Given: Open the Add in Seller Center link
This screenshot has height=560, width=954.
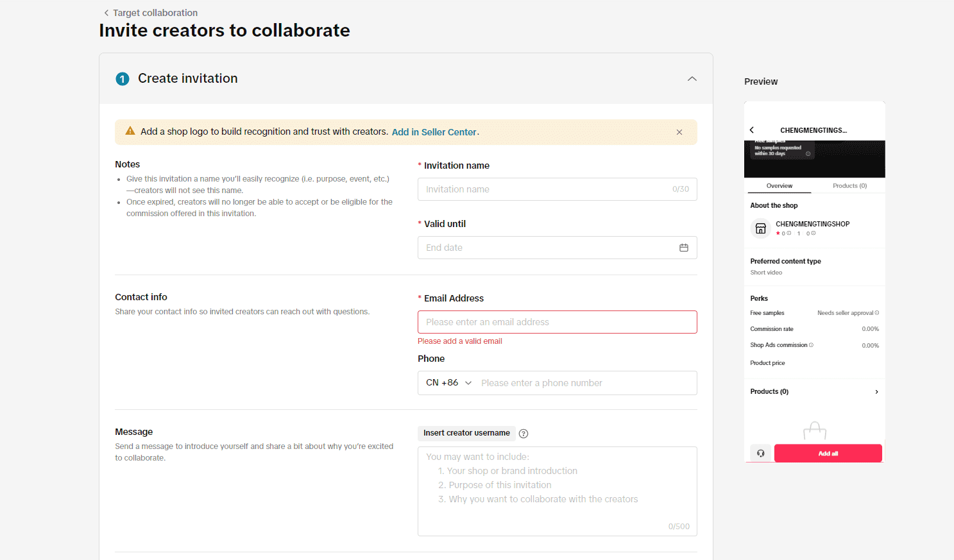Looking at the screenshot, I should pos(434,132).
